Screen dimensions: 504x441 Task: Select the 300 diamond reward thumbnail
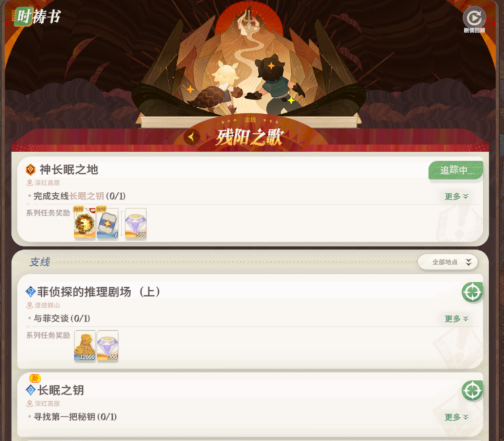pyautogui.click(x=108, y=345)
